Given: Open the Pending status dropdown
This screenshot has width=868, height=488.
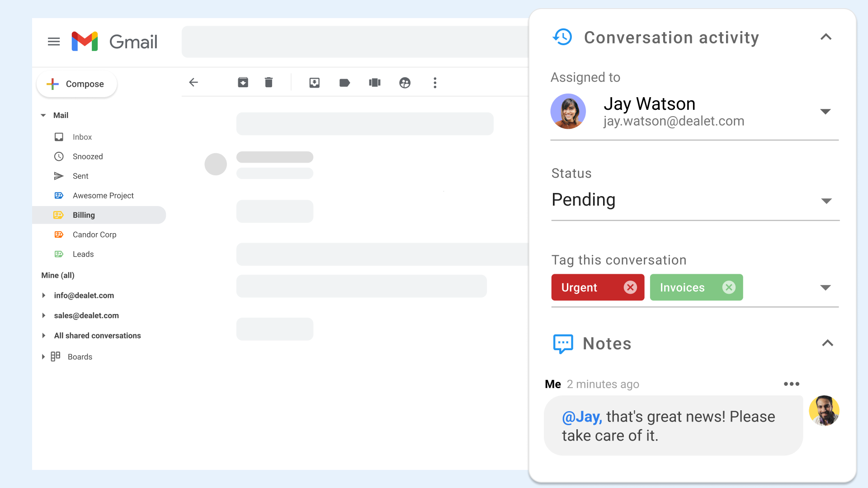Looking at the screenshot, I should point(826,201).
